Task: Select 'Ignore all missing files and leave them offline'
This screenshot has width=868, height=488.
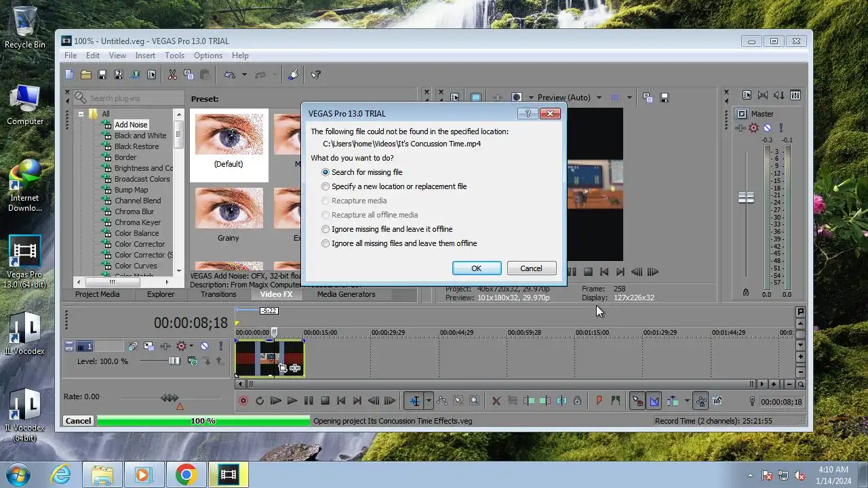Action: [325, 243]
